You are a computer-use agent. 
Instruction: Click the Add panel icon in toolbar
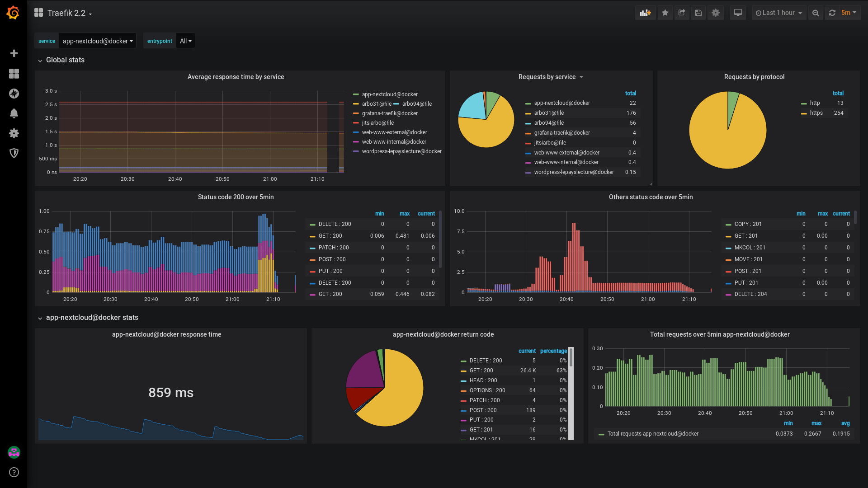(645, 13)
